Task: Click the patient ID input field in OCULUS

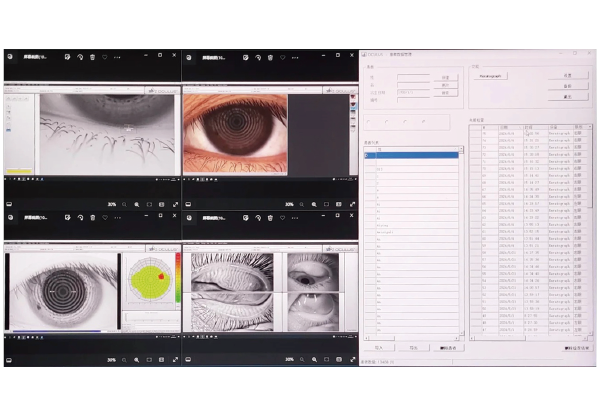Action: 413,100
